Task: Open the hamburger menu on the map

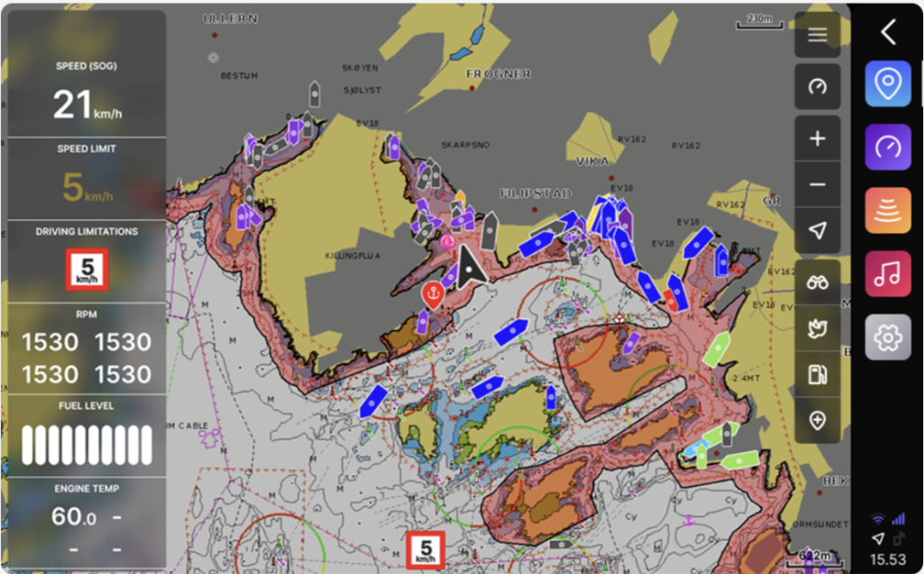Action: pos(818,35)
